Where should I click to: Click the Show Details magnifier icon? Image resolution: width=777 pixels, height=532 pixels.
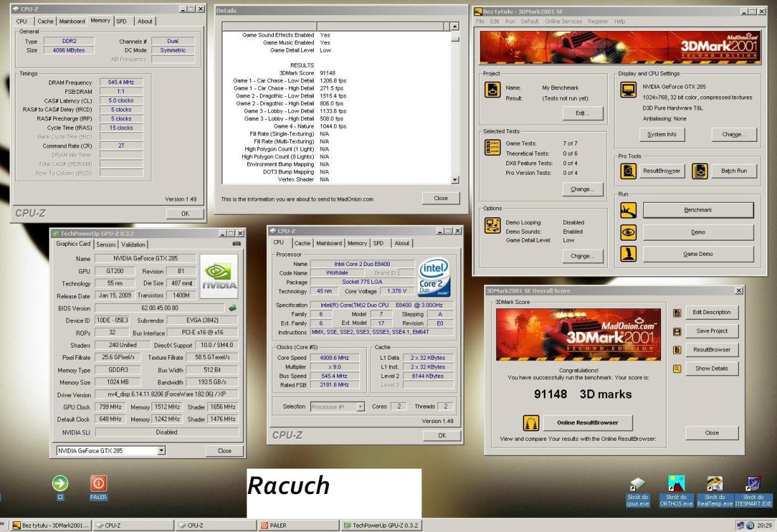click(x=677, y=369)
